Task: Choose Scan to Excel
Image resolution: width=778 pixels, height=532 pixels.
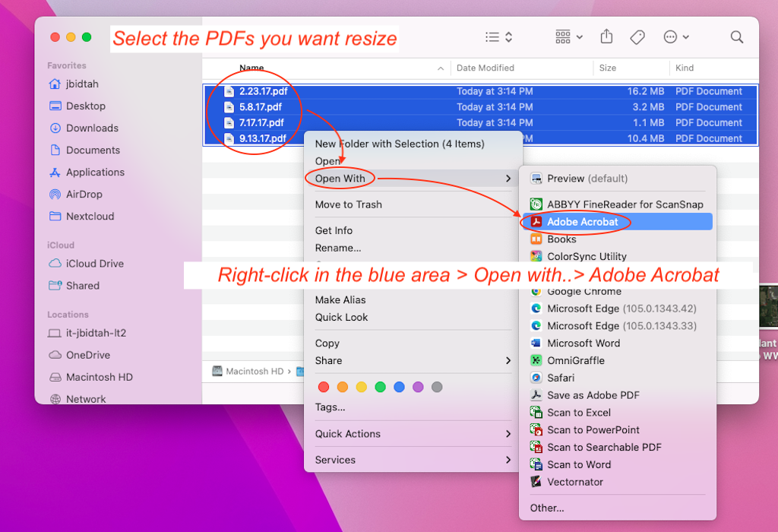Action: tap(617, 413)
